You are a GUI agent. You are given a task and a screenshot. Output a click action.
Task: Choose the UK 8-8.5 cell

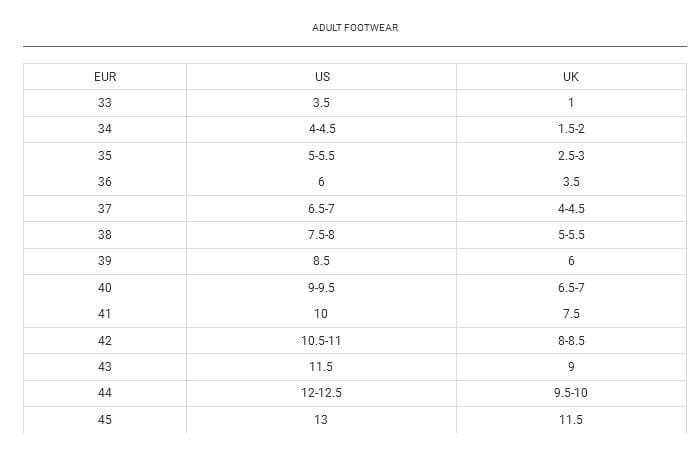coord(571,341)
